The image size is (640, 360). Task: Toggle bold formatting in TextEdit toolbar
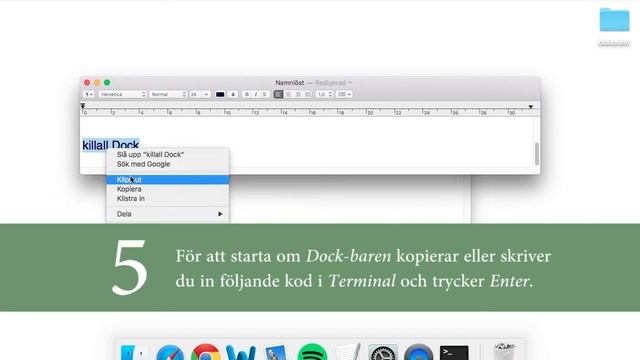(x=247, y=94)
